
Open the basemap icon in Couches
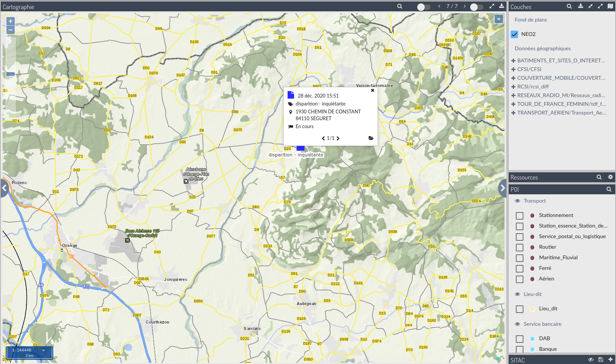click(x=610, y=6)
